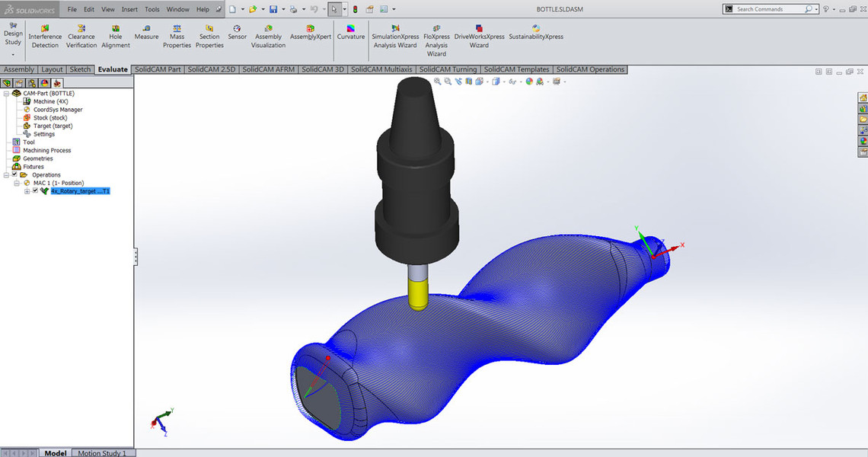Open Design Library pane icon

coord(863,109)
